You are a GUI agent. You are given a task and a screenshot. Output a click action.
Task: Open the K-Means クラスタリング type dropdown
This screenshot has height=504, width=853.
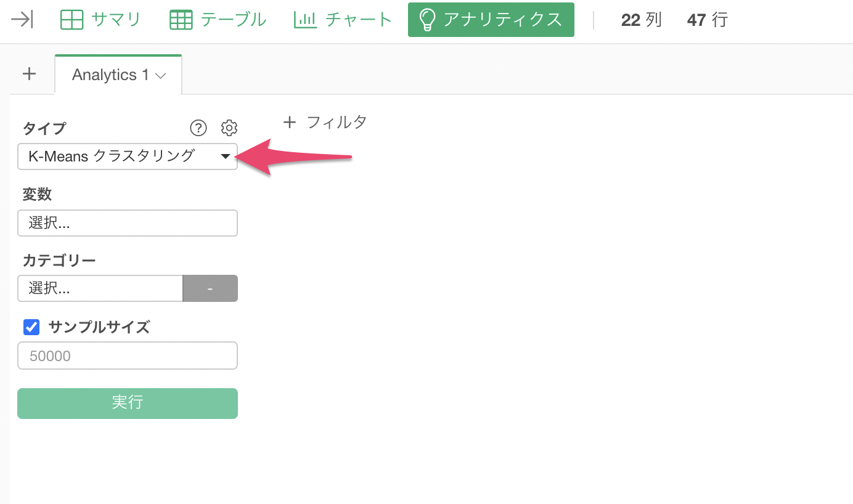tap(128, 156)
